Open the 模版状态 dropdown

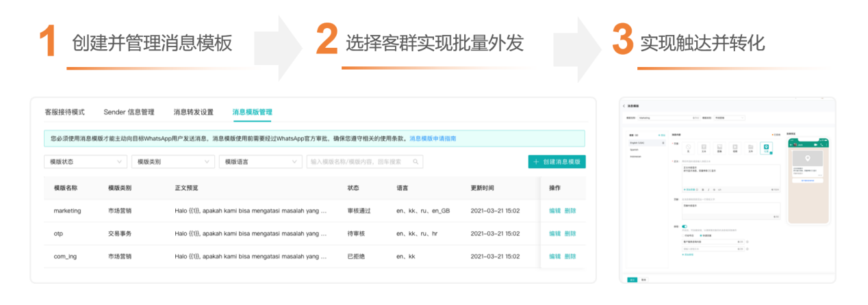pyautogui.click(x=86, y=162)
